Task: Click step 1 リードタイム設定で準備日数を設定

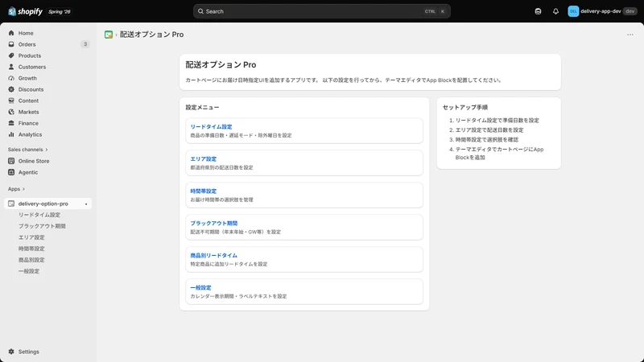Action: (497, 120)
